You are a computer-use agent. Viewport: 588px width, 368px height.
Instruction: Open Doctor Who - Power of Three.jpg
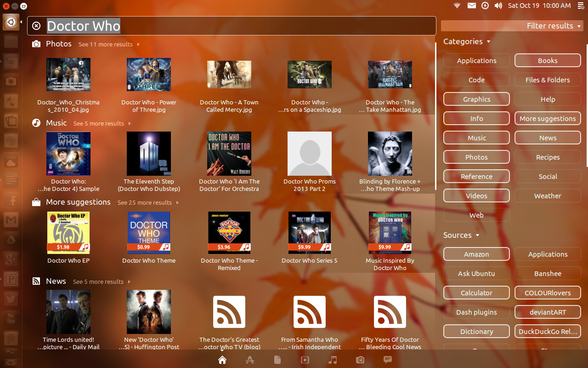coord(149,85)
